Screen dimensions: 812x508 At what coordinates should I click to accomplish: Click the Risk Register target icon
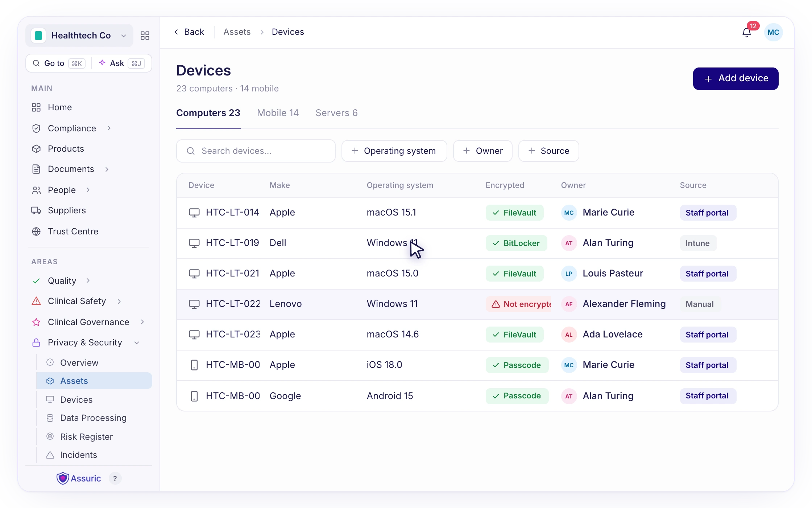tap(50, 437)
